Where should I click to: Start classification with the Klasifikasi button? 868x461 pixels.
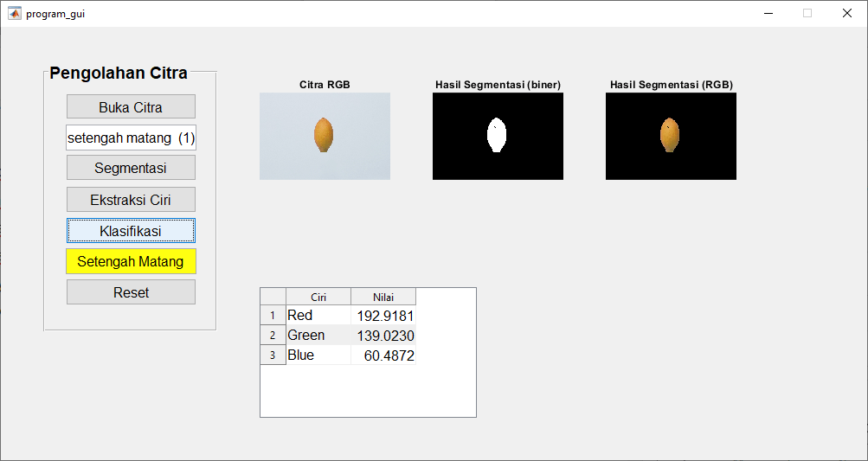(x=131, y=231)
